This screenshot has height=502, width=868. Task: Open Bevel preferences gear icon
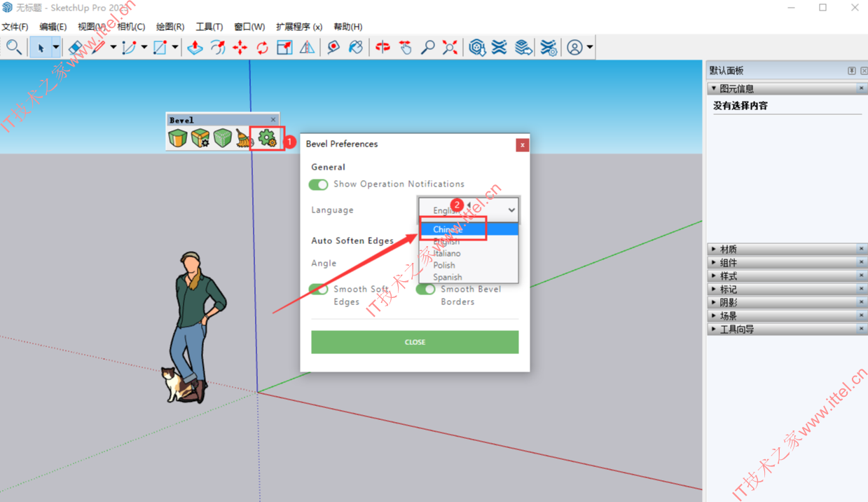tap(267, 138)
